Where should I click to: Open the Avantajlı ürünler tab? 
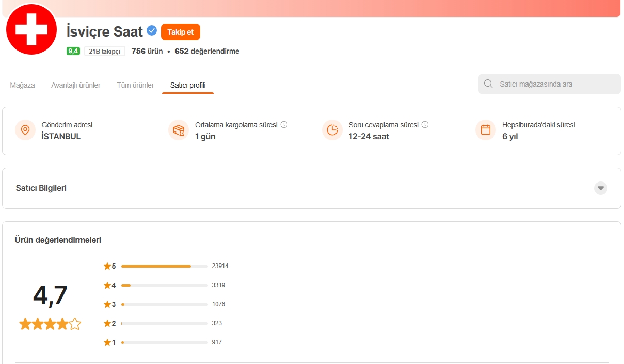76,85
